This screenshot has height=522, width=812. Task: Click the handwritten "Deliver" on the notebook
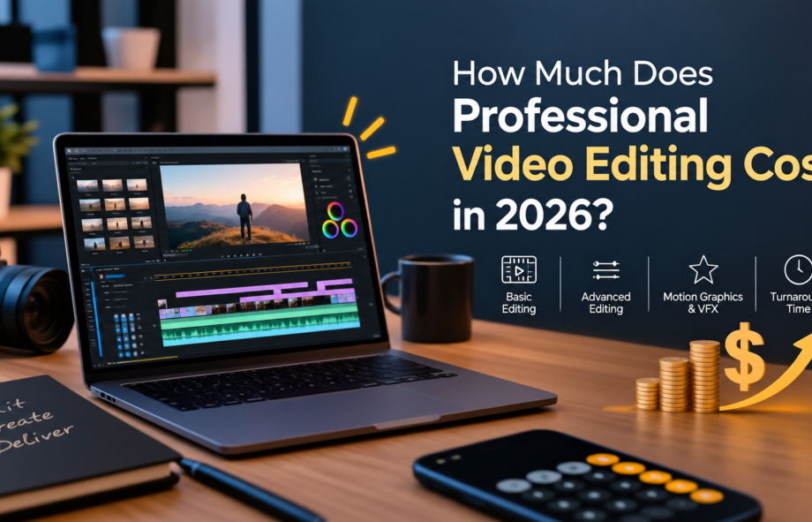(x=37, y=439)
